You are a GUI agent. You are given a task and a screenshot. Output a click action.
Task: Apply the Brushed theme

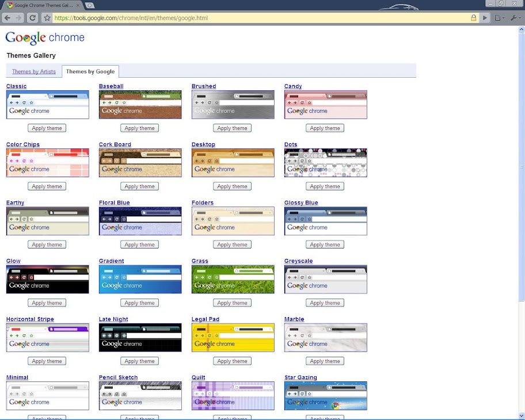coord(233,128)
